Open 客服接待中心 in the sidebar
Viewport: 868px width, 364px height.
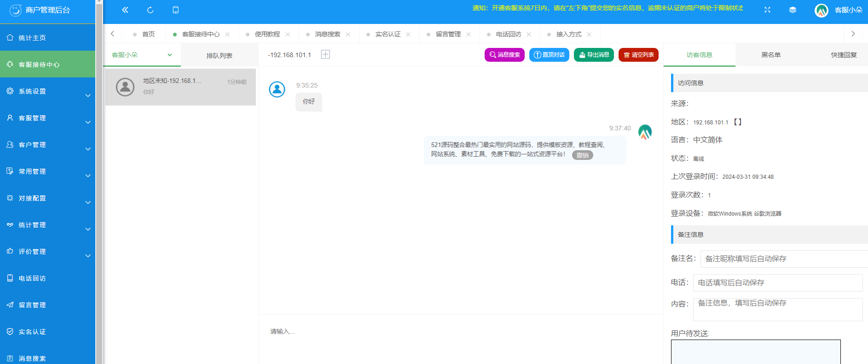pyautogui.click(x=47, y=65)
